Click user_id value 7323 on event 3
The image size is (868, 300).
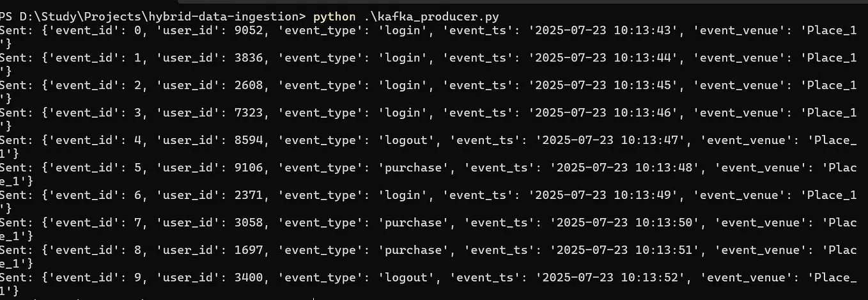pos(248,113)
